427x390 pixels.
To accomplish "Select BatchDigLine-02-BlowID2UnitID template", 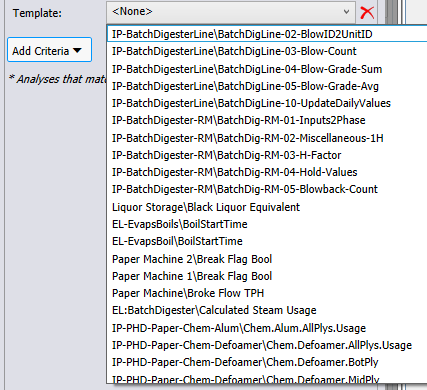I will point(267,34).
